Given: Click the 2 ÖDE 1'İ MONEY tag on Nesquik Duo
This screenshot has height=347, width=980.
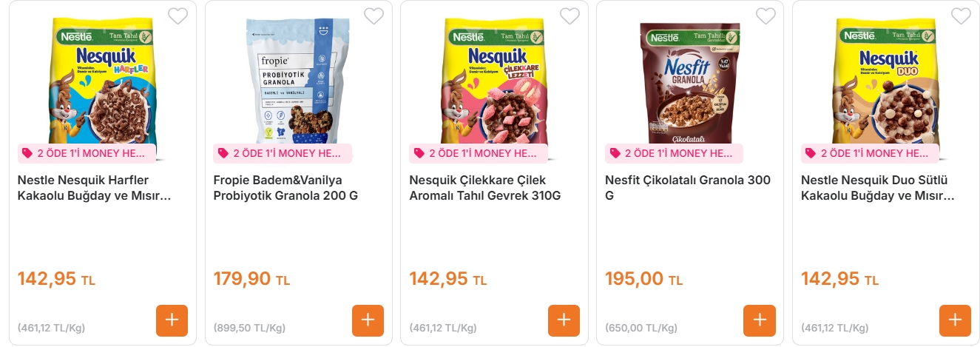Looking at the screenshot, I should point(871,153).
